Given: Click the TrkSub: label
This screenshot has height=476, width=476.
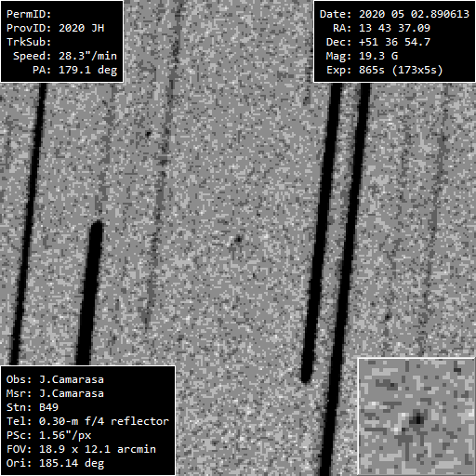Looking at the screenshot, I should coord(29,42).
